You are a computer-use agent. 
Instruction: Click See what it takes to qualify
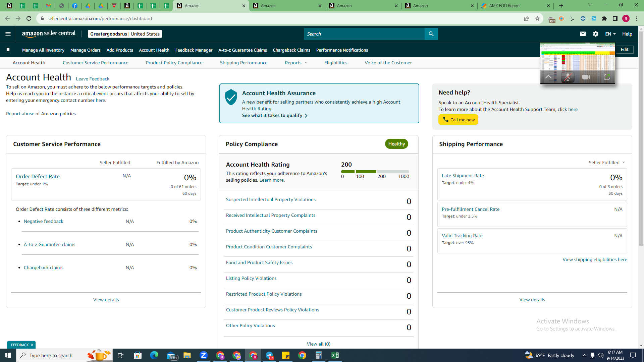(x=275, y=115)
